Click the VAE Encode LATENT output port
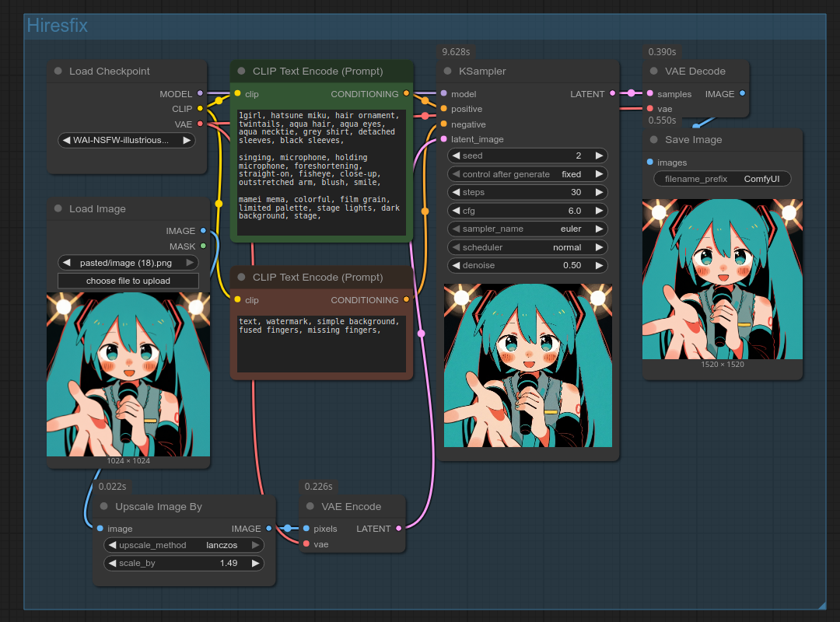The height and width of the screenshot is (622, 840). click(398, 528)
